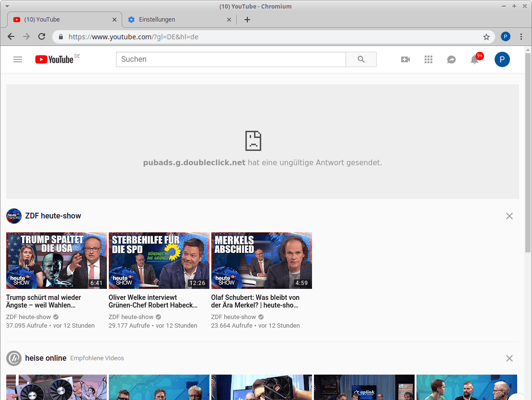This screenshot has width=532, height=400.
Task: Open channel link under Olaf Schubert video
Action: pos(233,317)
